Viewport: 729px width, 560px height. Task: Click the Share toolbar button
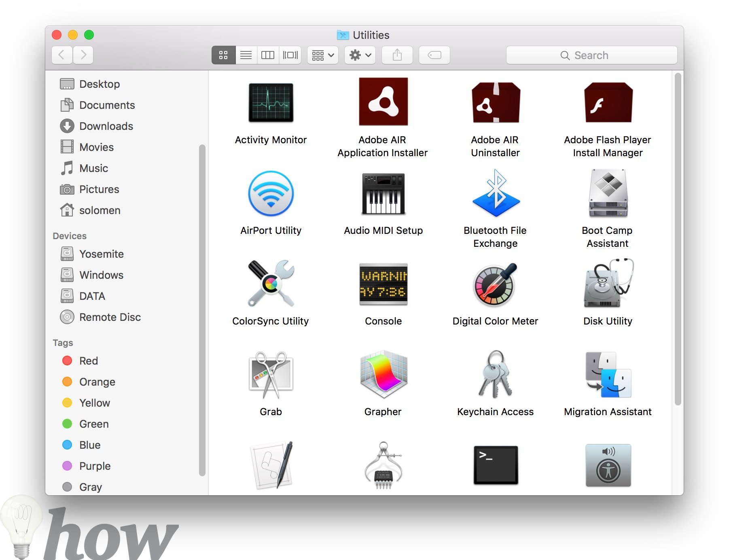[x=397, y=55]
